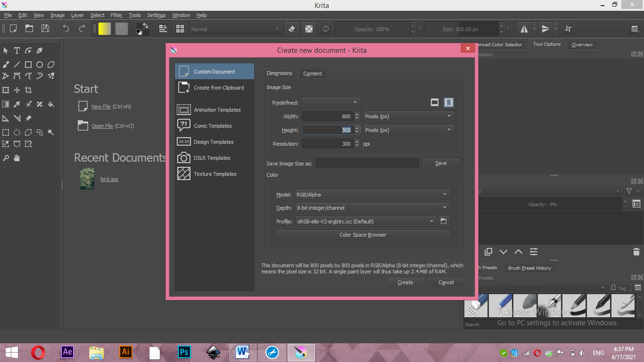The width and height of the screenshot is (644, 362).
Task: Open the Filter menu
Action: pyautogui.click(x=116, y=15)
